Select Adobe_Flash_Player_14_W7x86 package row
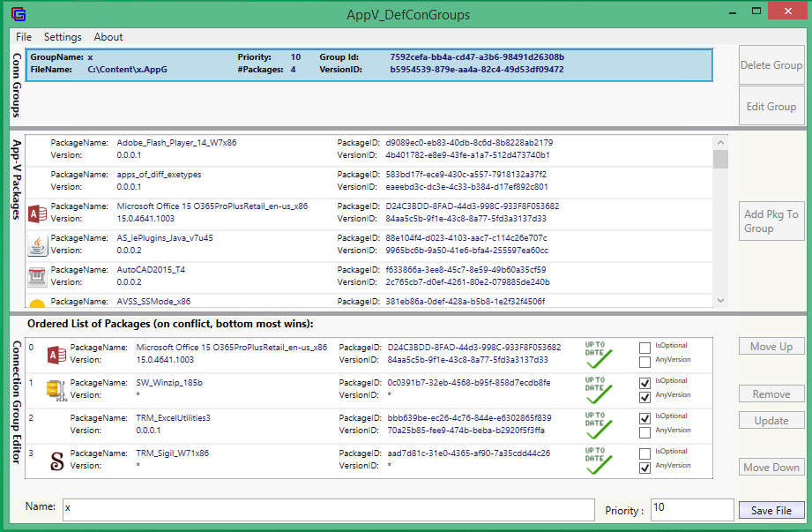This screenshot has width=812, height=532. pos(369,151)
